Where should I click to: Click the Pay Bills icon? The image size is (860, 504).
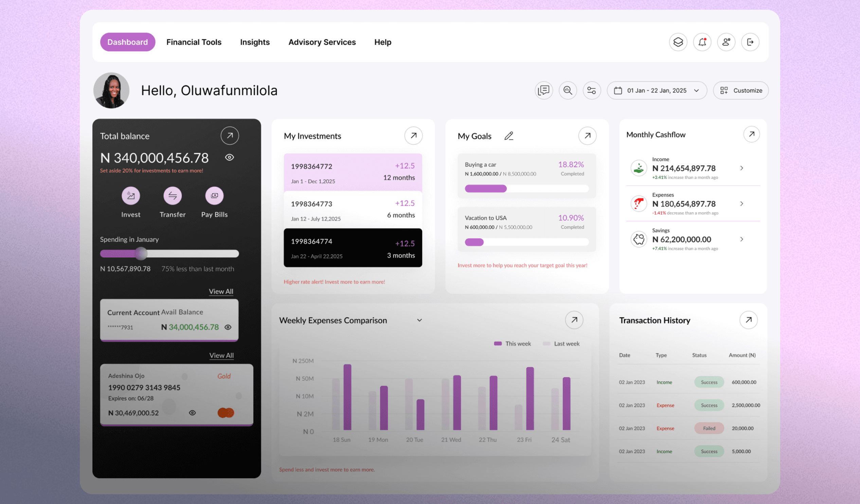click(214, 196)
